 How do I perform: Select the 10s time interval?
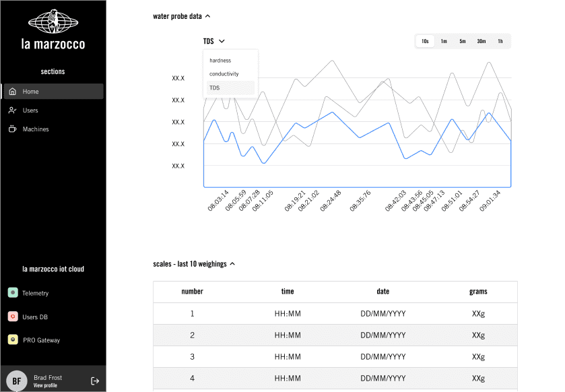point(425,41)
